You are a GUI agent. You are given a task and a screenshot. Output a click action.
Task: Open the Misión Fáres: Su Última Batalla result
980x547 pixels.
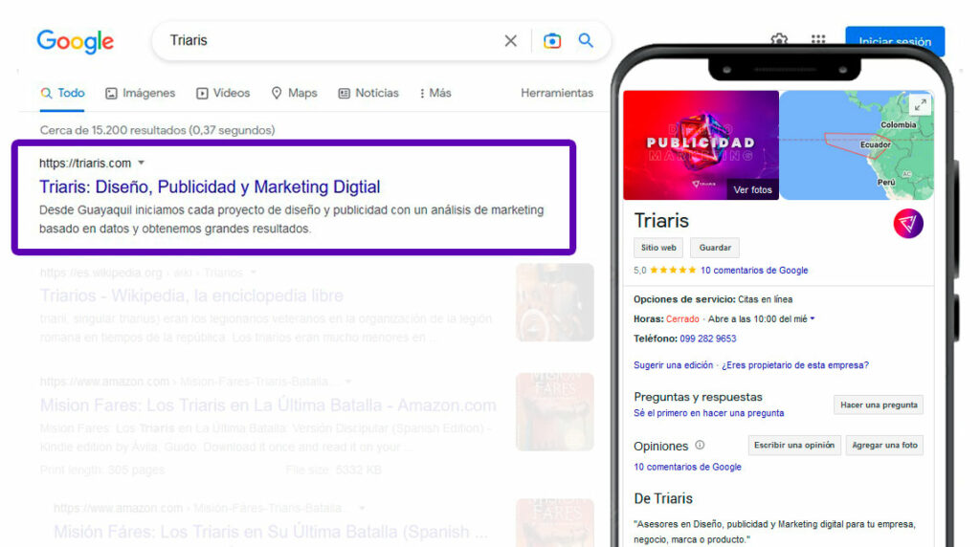[x=271, y=532]
